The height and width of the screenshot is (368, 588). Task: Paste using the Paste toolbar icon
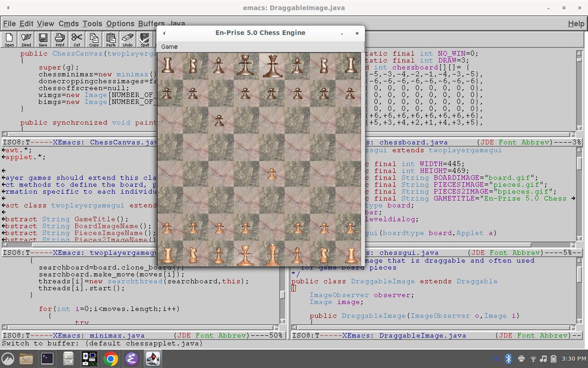(111, 40)
